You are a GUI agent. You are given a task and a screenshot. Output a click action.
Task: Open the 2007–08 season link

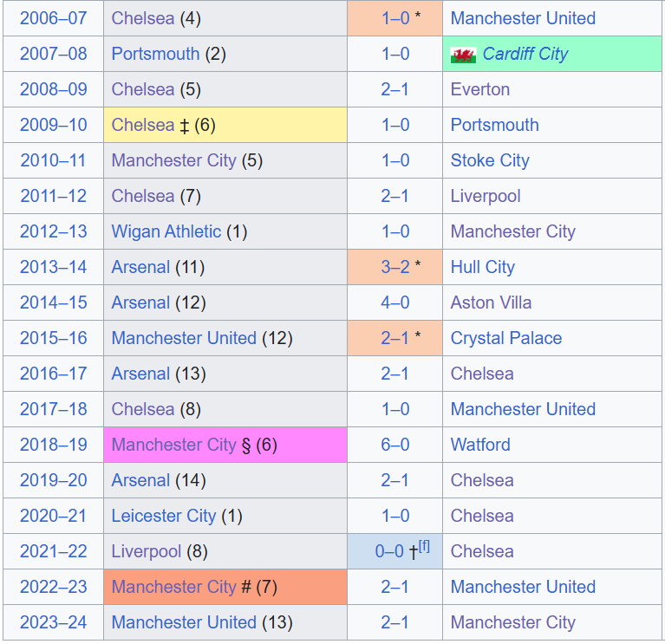tap(54, 54)
